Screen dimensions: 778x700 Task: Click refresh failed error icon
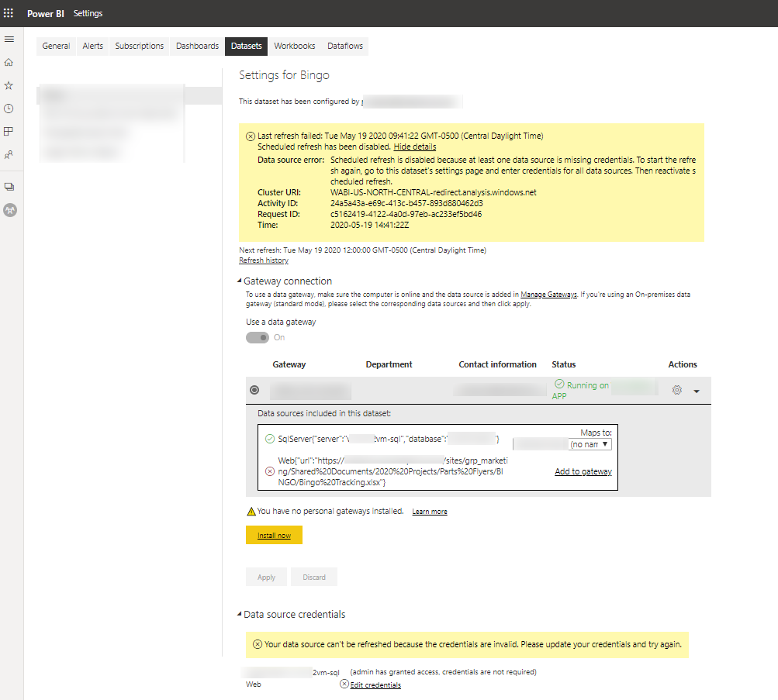(251, 136)
